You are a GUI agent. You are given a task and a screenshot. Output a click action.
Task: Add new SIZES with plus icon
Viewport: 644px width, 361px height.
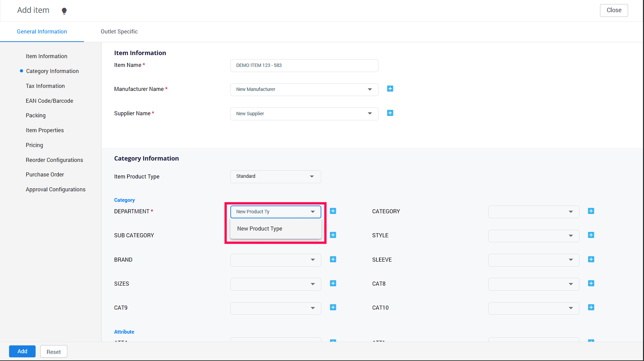pos(333,284)
